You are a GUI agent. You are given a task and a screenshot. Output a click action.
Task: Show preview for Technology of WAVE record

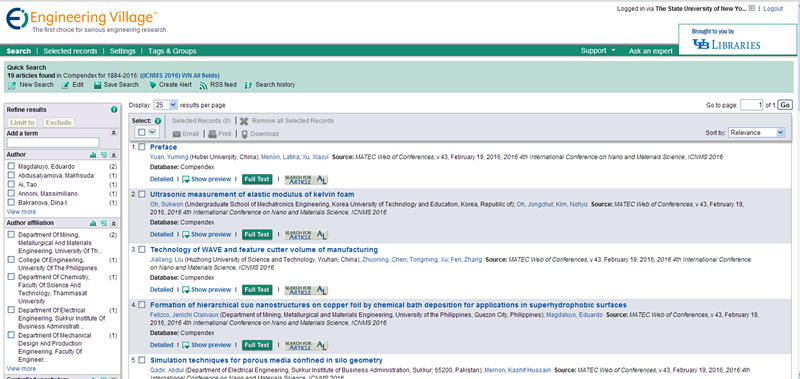[x=207, y=289]
